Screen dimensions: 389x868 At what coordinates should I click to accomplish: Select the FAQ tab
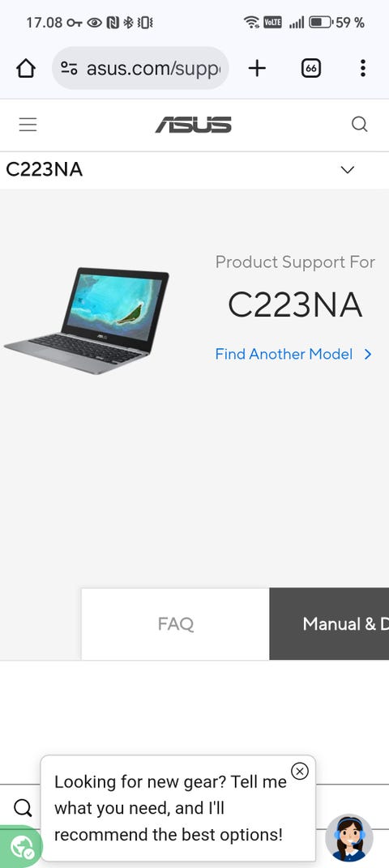176,623
